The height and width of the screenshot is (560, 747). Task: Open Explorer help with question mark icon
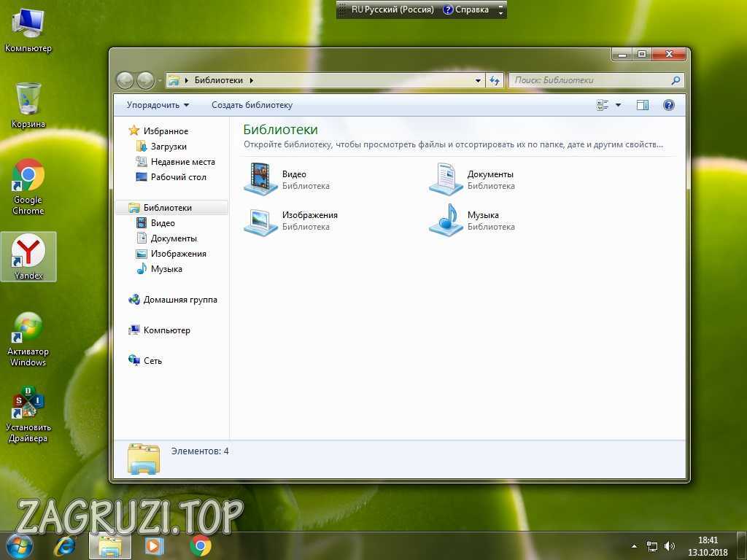coord(669,105)
